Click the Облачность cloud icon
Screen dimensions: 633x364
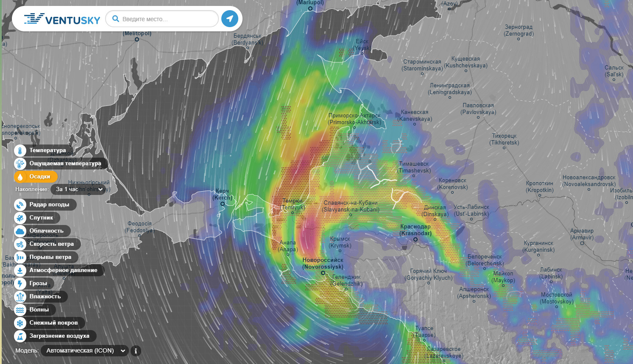point(20,231)
